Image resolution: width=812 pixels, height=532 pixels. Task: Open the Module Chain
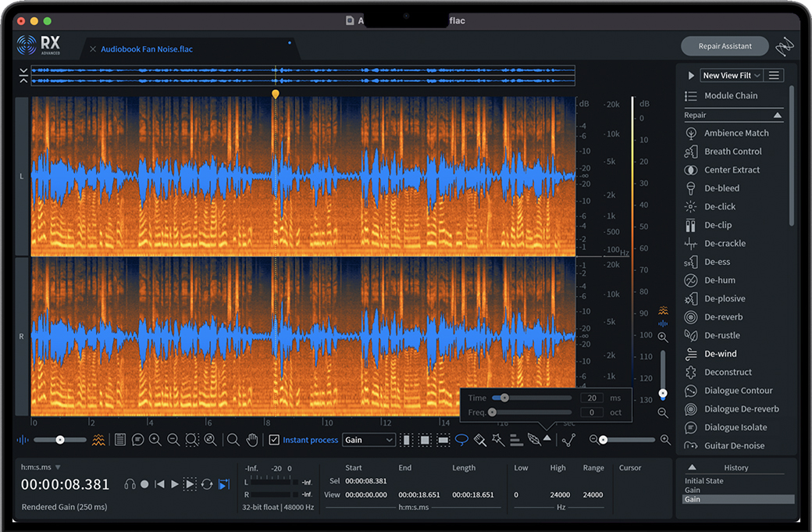coord(731,96)
